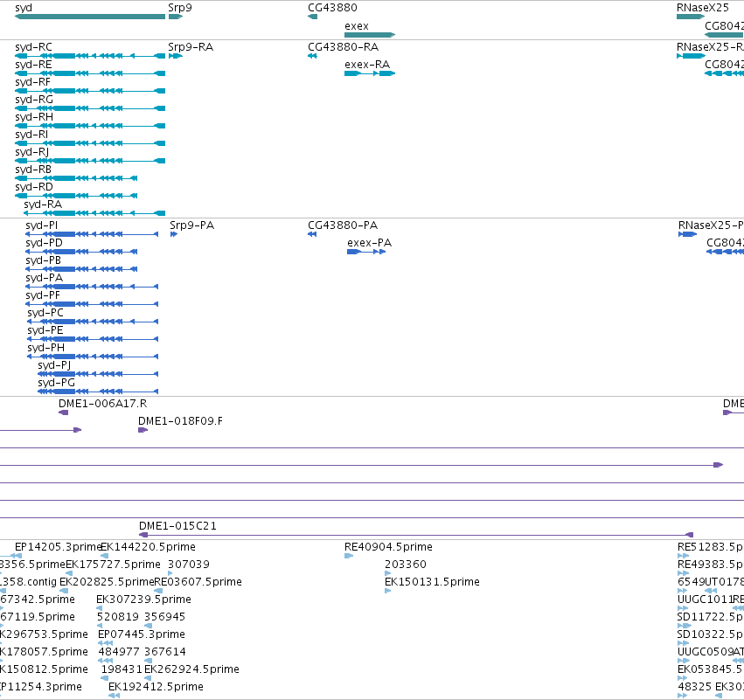Open the 48325 EST label
This screenshot has height=700, width=744.
tap(695, 687)
